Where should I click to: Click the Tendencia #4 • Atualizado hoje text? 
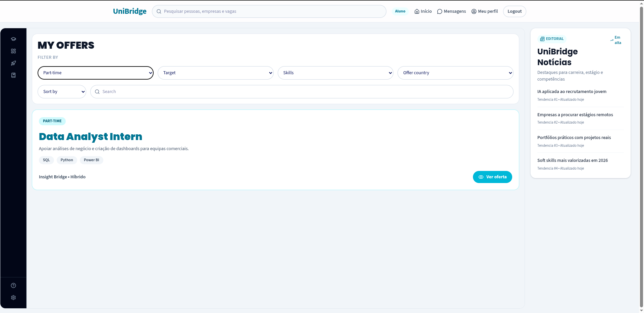(560, 169)
